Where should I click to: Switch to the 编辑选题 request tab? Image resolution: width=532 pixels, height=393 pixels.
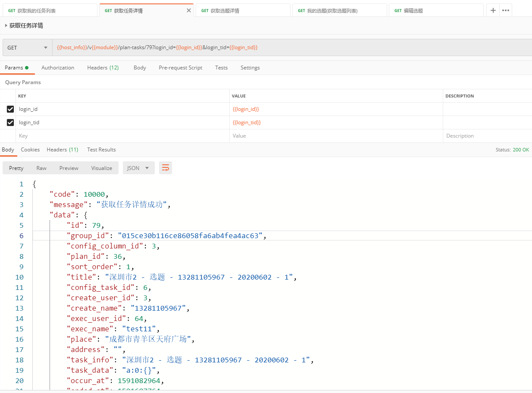pyautogui.click(x=435, y=10)
